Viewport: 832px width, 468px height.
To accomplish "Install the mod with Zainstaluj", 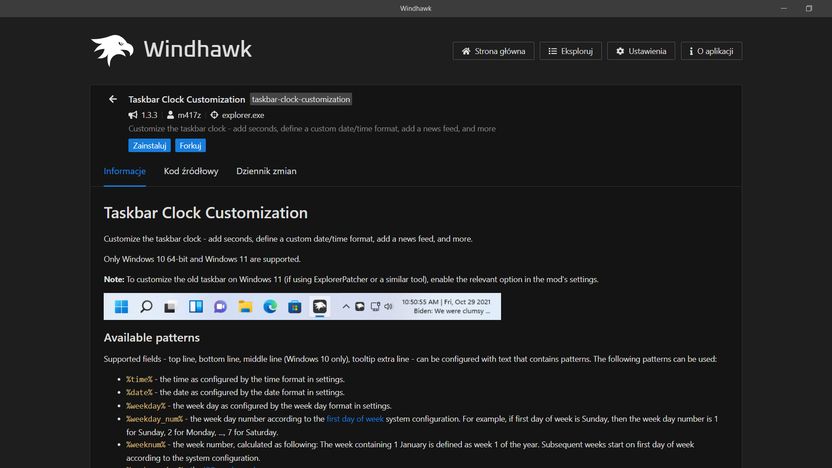I will pyautogui.click(x=149, y=145).
